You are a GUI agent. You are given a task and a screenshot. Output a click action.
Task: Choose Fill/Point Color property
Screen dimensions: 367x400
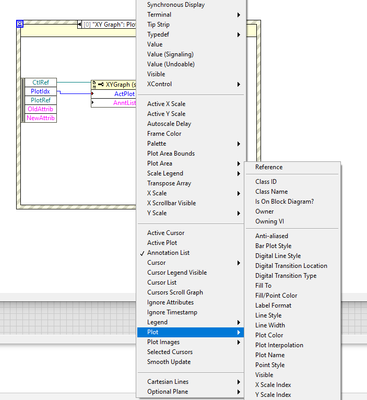[293, 296]
